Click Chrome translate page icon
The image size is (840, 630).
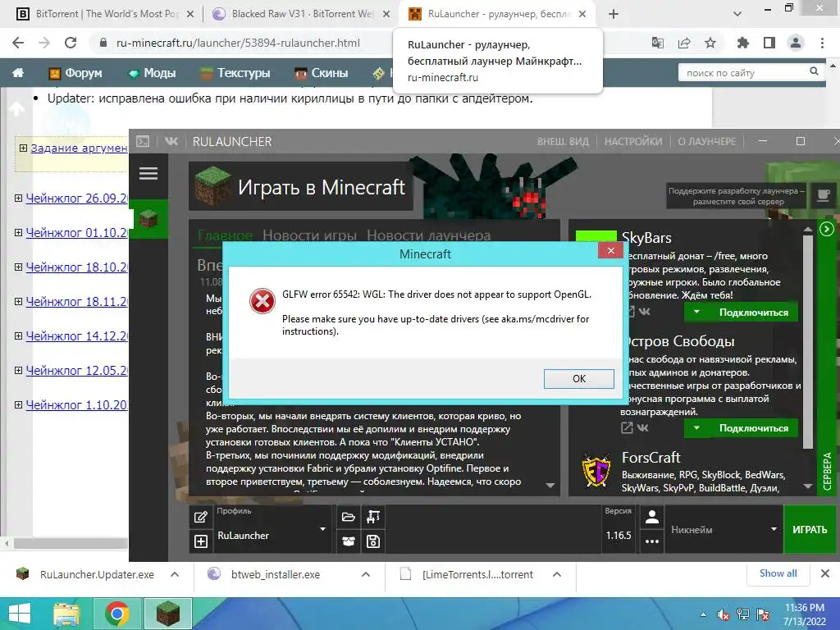(x=657, y=43)
